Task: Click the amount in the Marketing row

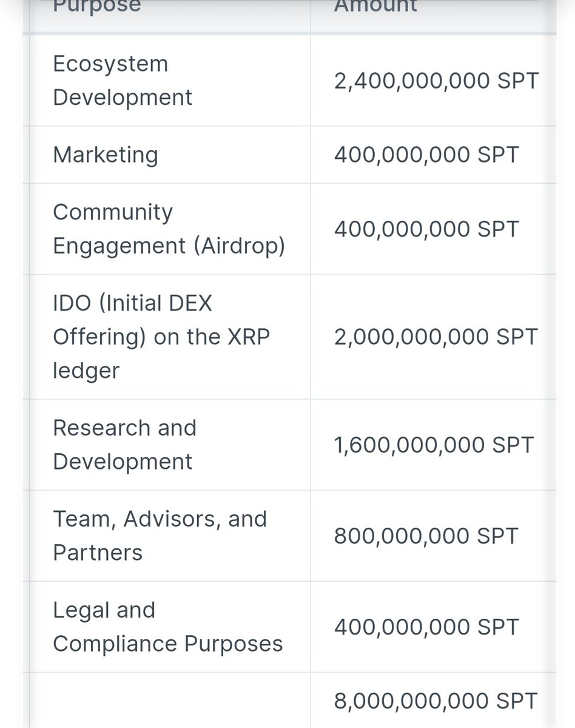Action: point(426,155)
